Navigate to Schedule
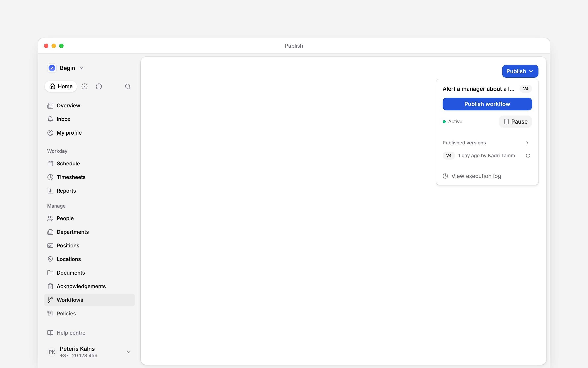Viewport: 588px width, 368px height. [x=89, y=164]
